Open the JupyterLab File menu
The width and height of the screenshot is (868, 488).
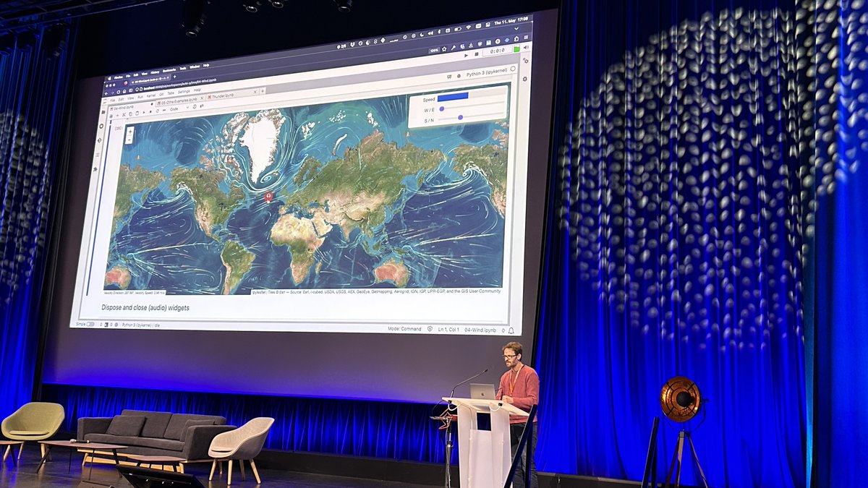tap(113, 100)
